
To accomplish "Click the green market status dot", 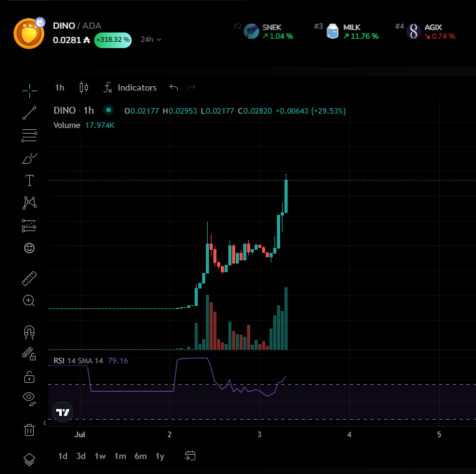I will point(109,111).
